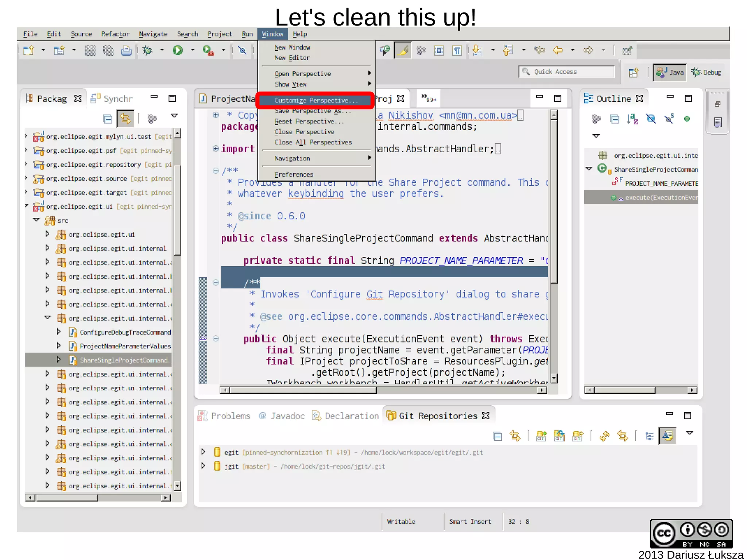Image resolution: width=747 pixels, height=560 pixels.
Task: Click the Save All toolbar icon
Action: pos(108,50)
